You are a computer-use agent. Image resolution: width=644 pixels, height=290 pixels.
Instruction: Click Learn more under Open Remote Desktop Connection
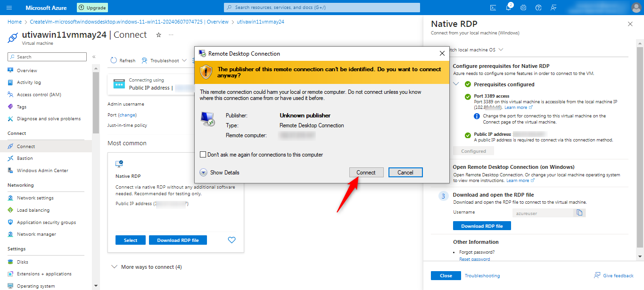(x=520, y=181)
